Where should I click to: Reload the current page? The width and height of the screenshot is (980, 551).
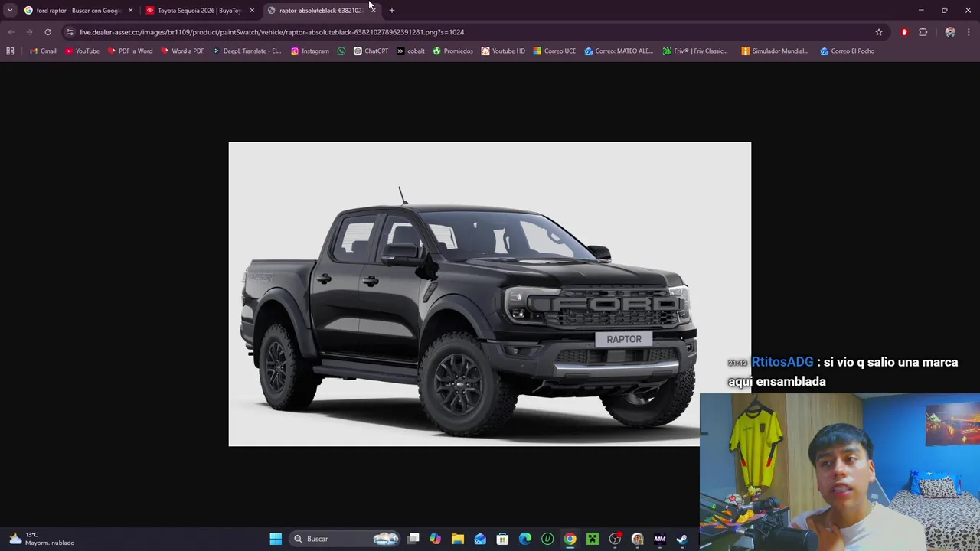point(47,32)
